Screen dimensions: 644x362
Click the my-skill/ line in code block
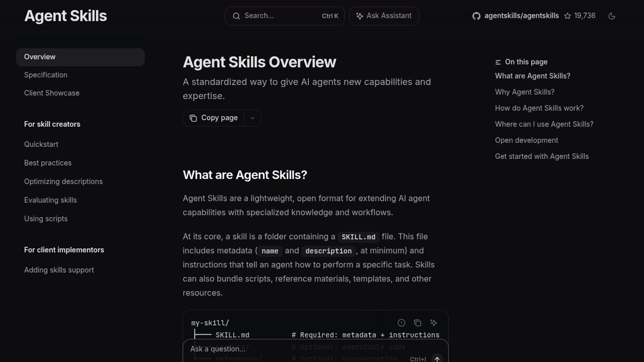click(x=210, y=323)
